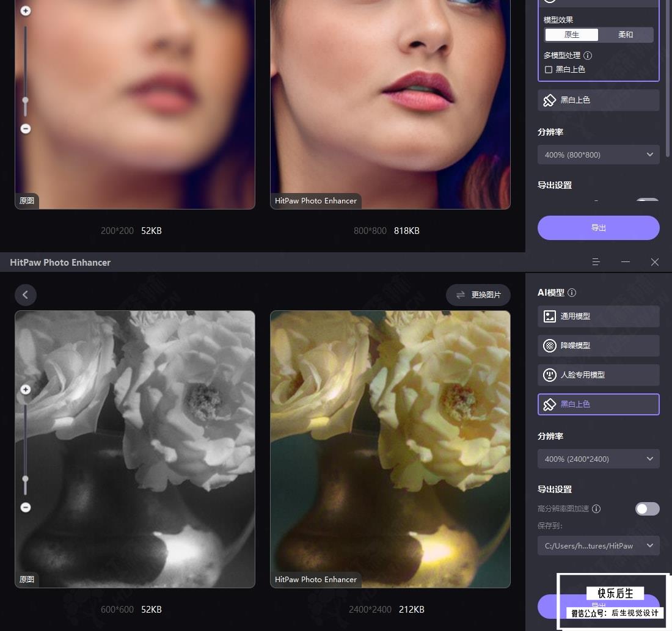Click the 更换图片 replace image button
Image resolution: width=672 pixels, height=631 pixels.
point(478,295)
